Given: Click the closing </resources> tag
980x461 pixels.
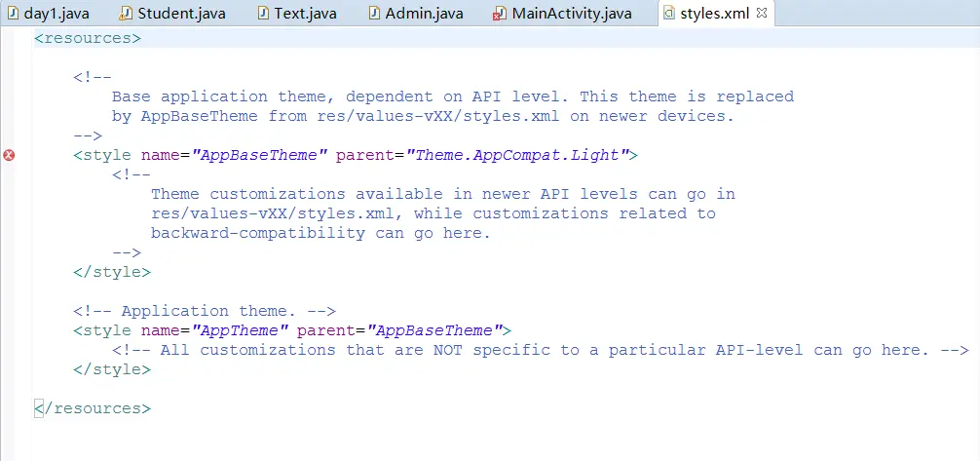Looking at the screenshot, I should click(93, 408).
